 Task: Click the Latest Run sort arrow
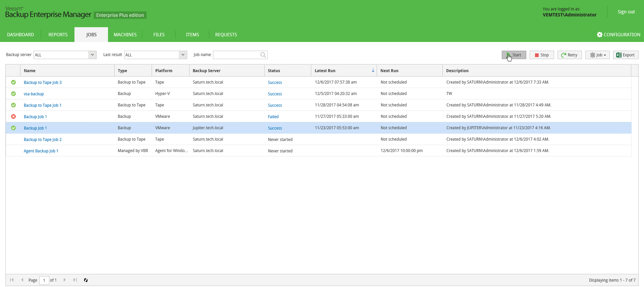[373, 70]
